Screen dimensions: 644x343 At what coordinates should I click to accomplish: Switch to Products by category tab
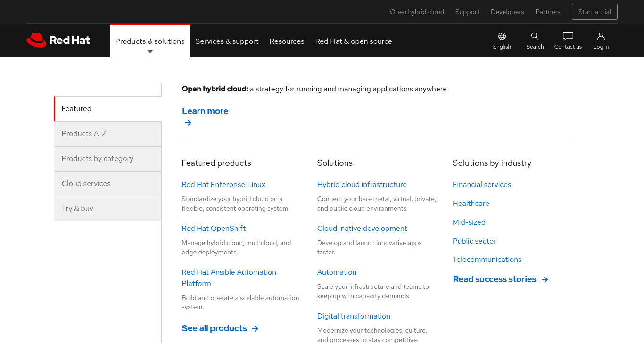[x=107, y=159]
